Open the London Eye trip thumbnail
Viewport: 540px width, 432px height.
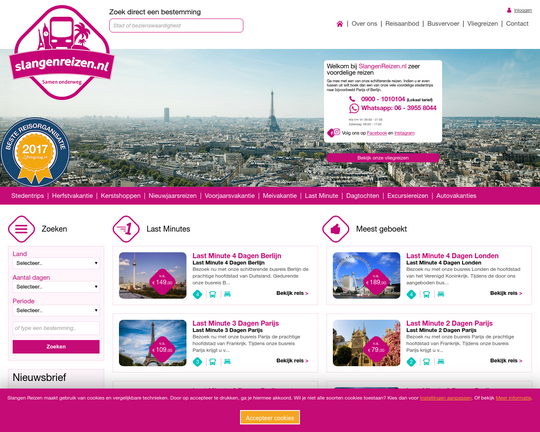tap(366, 276)
